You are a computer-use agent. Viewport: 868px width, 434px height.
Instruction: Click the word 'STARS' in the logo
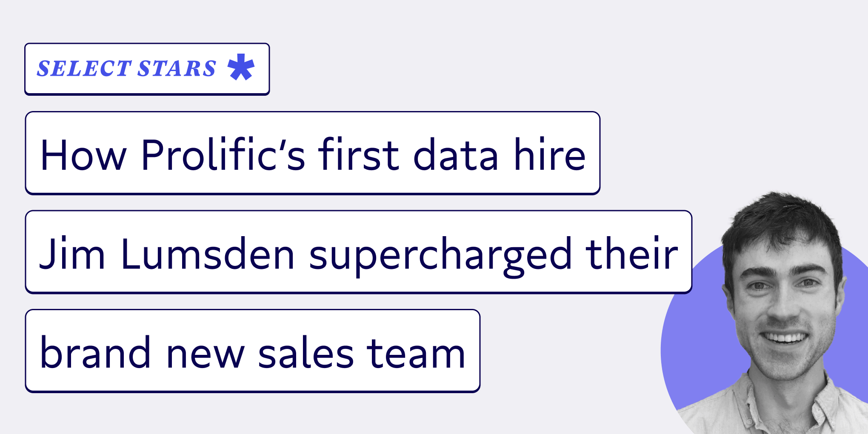177,69
